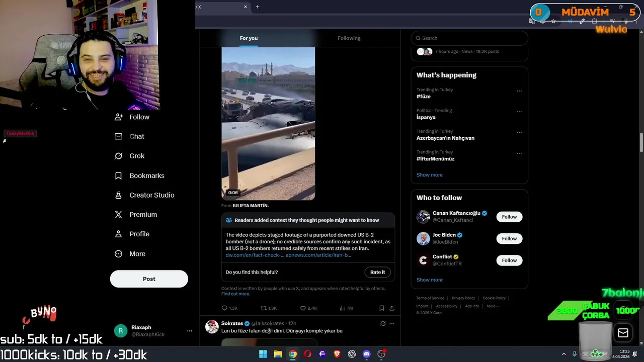The image size is (644, 362).
Task: Open Follow in the X sidebar
Action: click(x=132, y=117)
